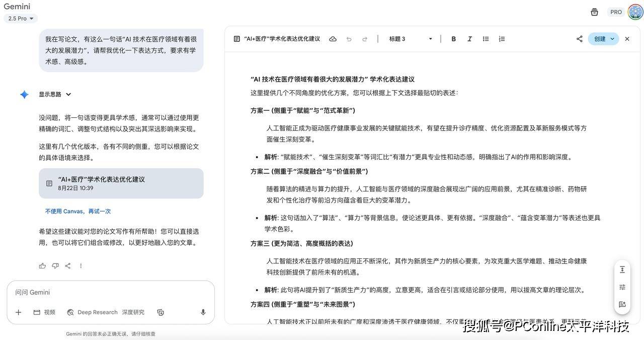Viewport: 644px width, 340px height.
Task: Expand 显示思路 thinking section
Action: coord(55,94)
